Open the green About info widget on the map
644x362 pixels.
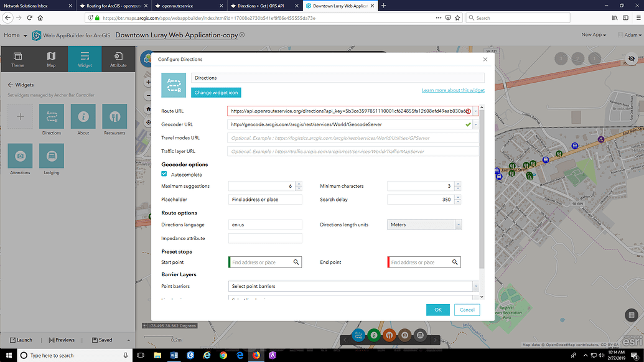click(x=374, y=335)
